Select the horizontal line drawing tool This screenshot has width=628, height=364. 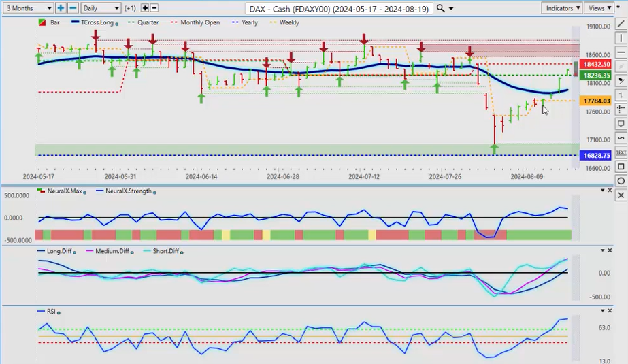(621, 52)
